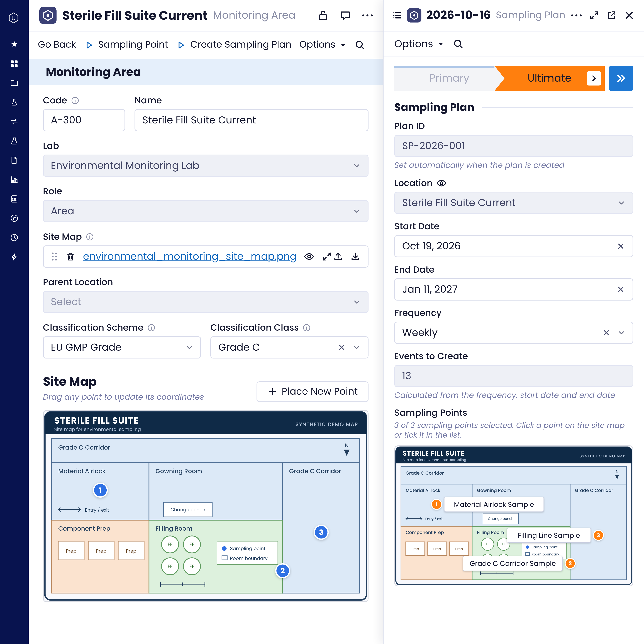Expand the Classification Class Grade C dropdown

(x=357, y=347)
